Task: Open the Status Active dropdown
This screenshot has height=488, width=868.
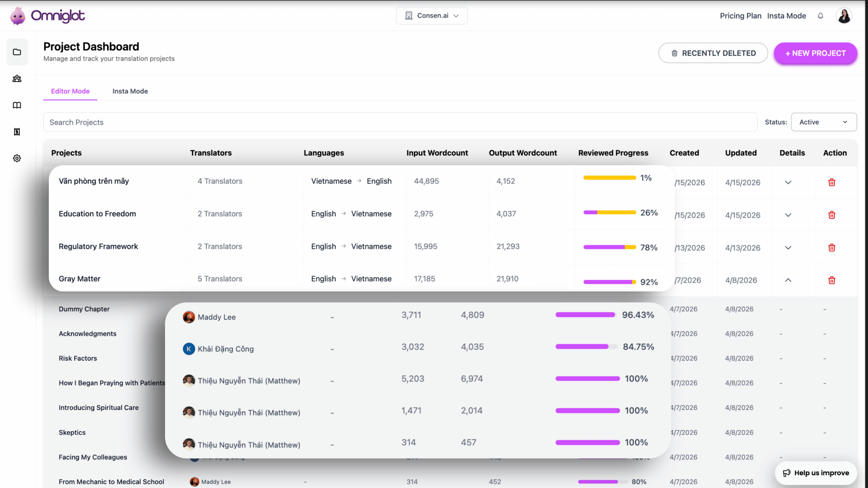Action: coord(823,122)
